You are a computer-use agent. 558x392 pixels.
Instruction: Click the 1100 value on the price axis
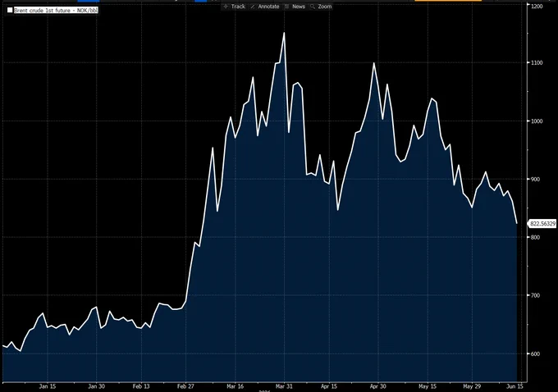click(x=537, y=62)
